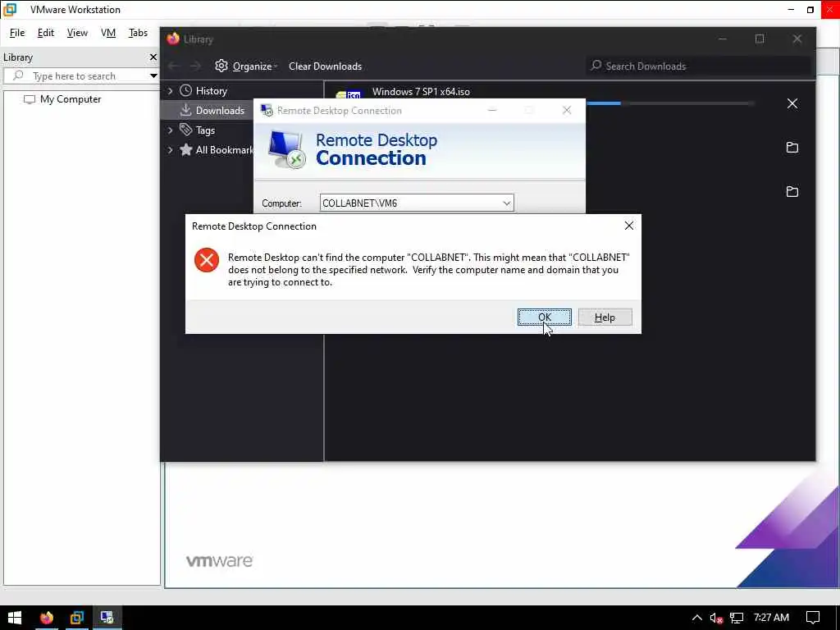840x630 pixels.
Task: Click the Firefox icon in Library title bar
Action: click(173, 39)
